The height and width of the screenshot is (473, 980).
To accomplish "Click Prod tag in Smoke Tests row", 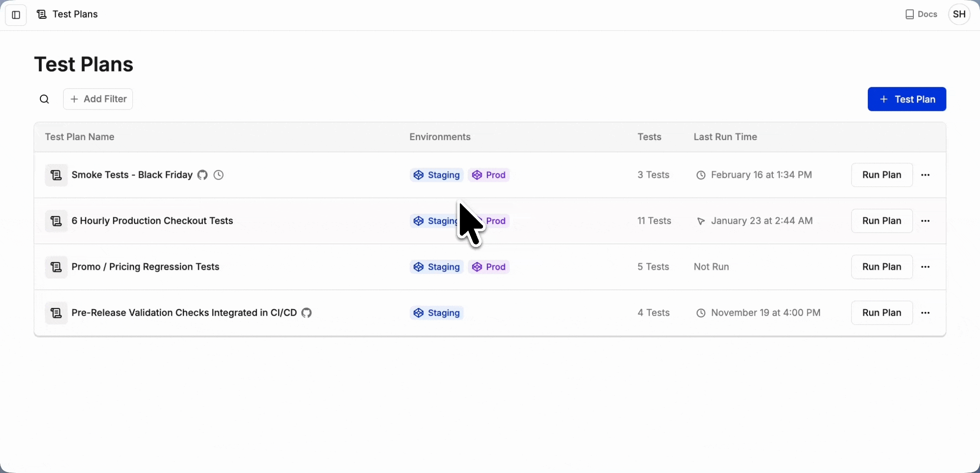I will tap(489, 175).
